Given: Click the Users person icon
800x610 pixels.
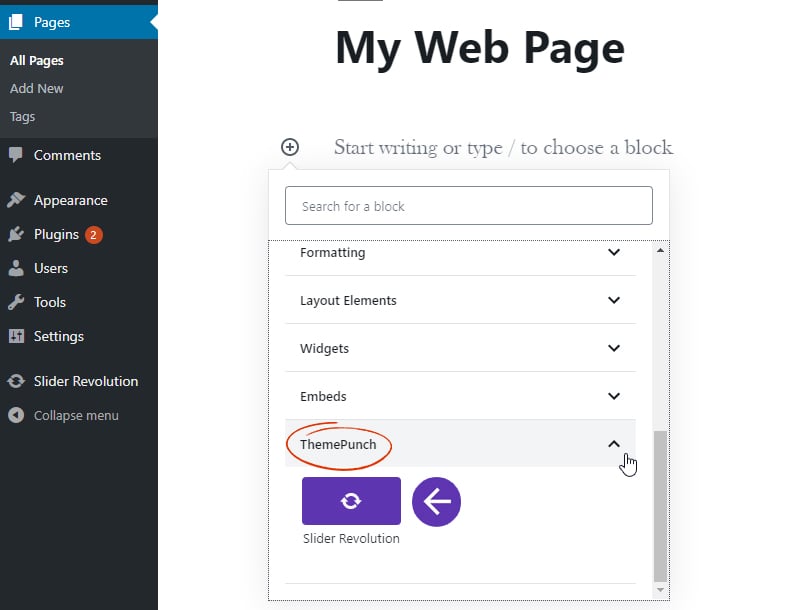Looking at the screenshot, I should coord(16,268).
